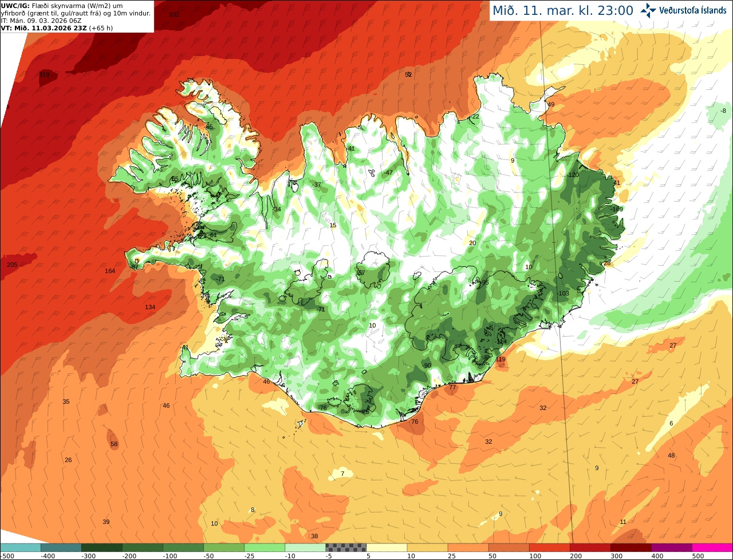Click the map title Mið. 11. mar. kl. 23:00
The width and height of the screenshot is (733, 560).
(x=563, y=10)
